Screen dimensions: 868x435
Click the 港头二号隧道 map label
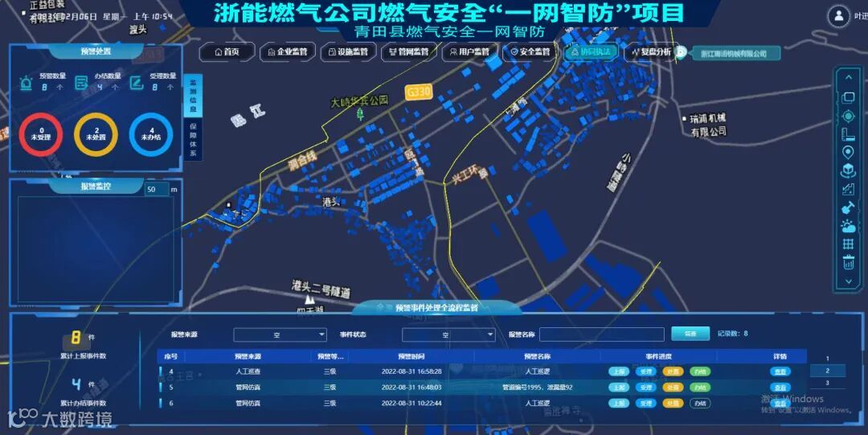coord(321,289)
